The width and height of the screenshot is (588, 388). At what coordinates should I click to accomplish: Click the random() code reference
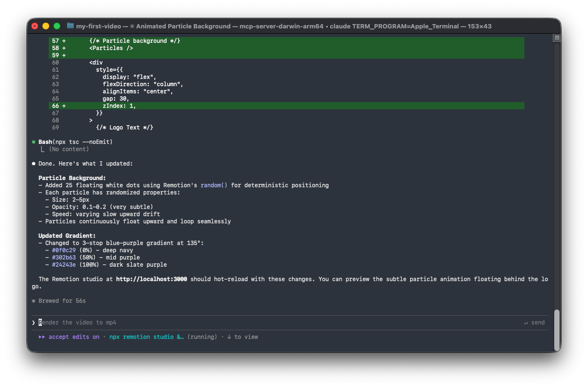click(214, 185)
